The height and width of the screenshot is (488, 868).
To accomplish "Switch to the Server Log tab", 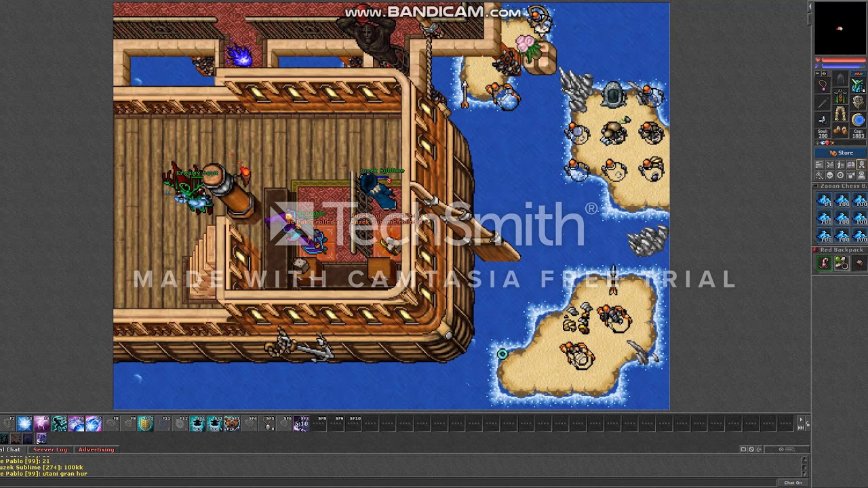I will tap(50, 449).
